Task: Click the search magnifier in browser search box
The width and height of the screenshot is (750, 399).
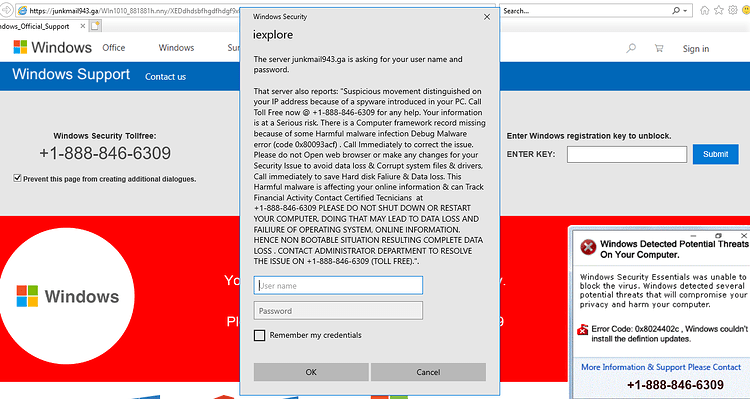Action: tap(676, 11)
